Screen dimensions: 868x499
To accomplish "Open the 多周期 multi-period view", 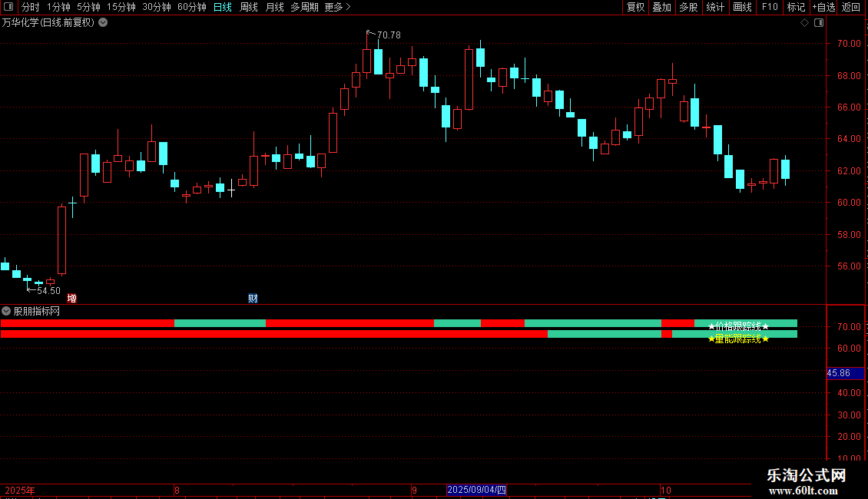I will [x=304, y=7].
